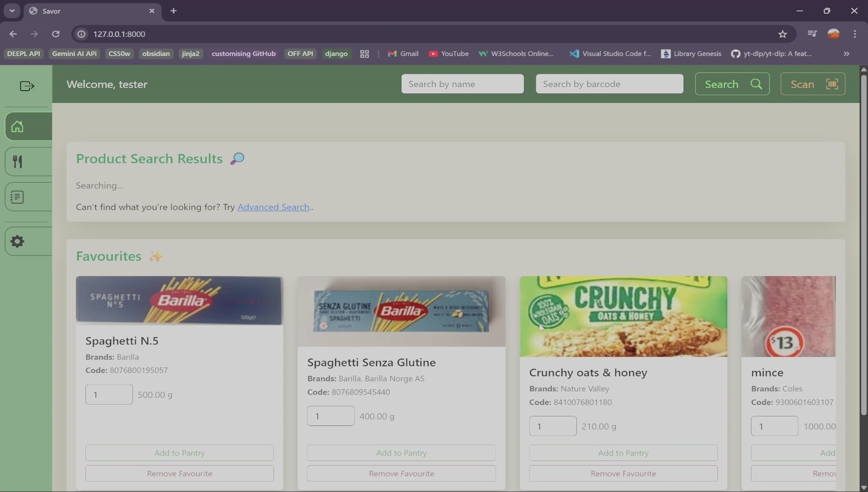Viewport: 868px width, 492px height.
Task: Reload the page
Action: click(56, 34)
